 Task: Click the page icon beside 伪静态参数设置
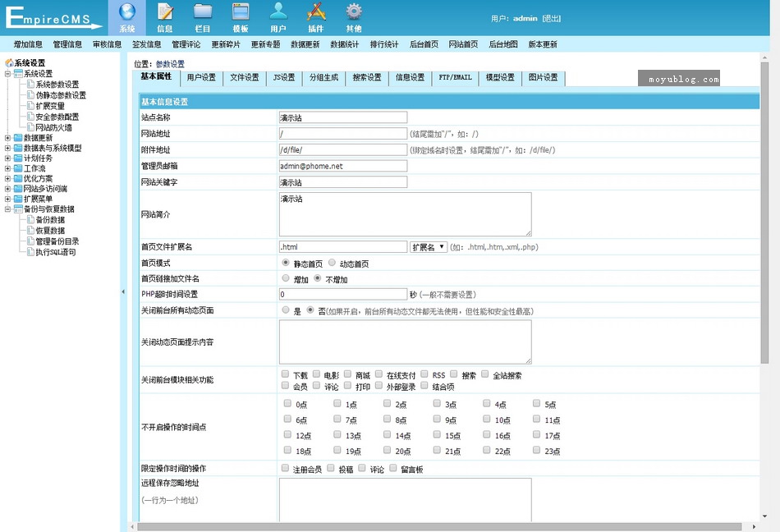point(31,95)
